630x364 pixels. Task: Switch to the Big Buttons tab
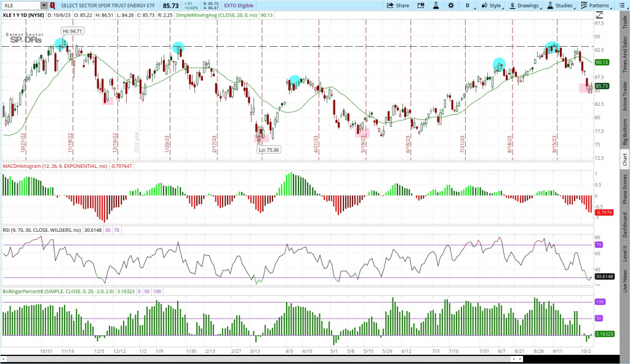tap(625, 132)
